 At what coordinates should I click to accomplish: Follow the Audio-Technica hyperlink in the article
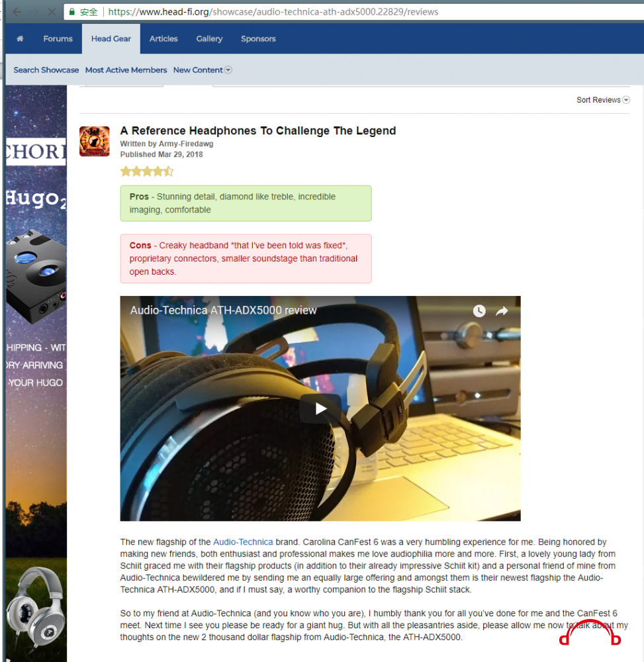(x=243, y=542)
